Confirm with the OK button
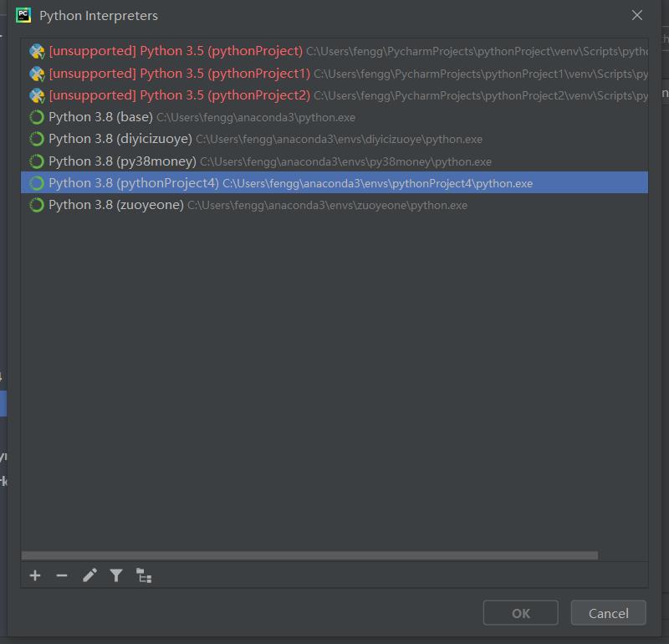The image size is (669, 644). click(520, 613)
